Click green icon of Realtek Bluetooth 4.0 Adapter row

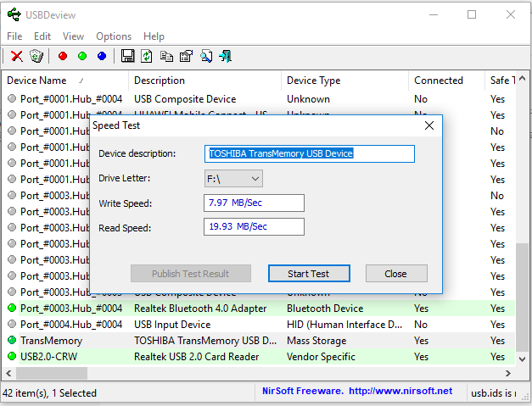click(x=12, y=308)
